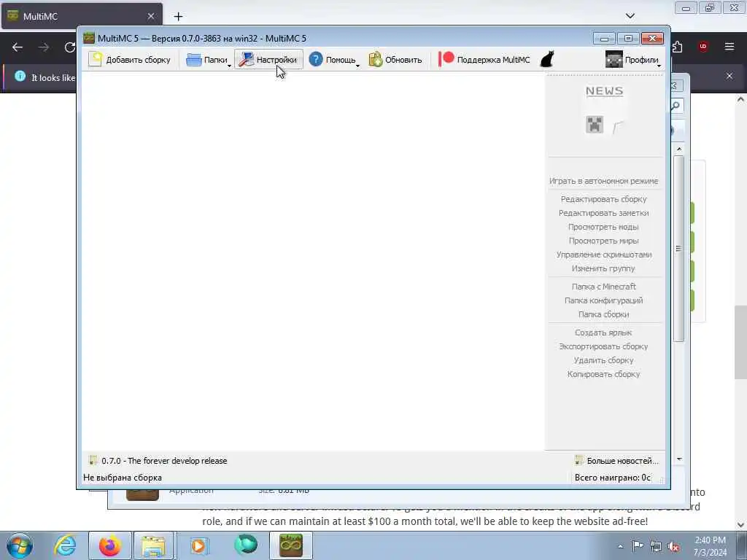Open Windows Media Player from taskbar
Screen dimensions: 747x560
click(199, 545)
